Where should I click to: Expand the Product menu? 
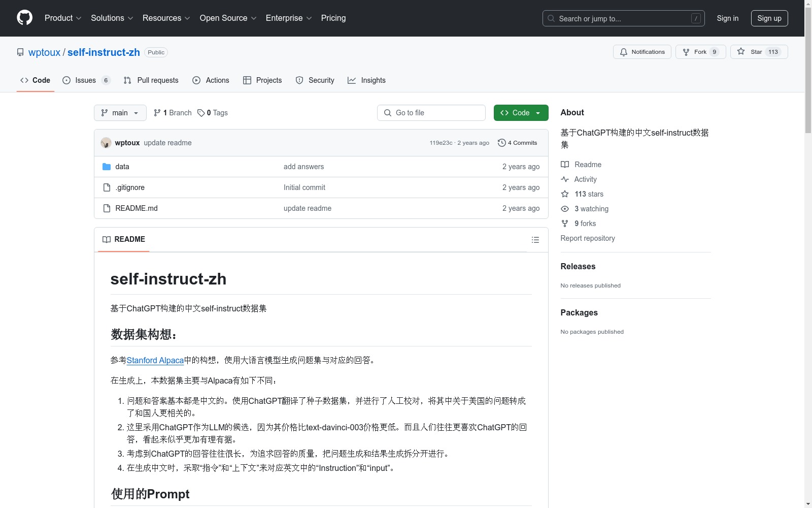coord(63,18)
